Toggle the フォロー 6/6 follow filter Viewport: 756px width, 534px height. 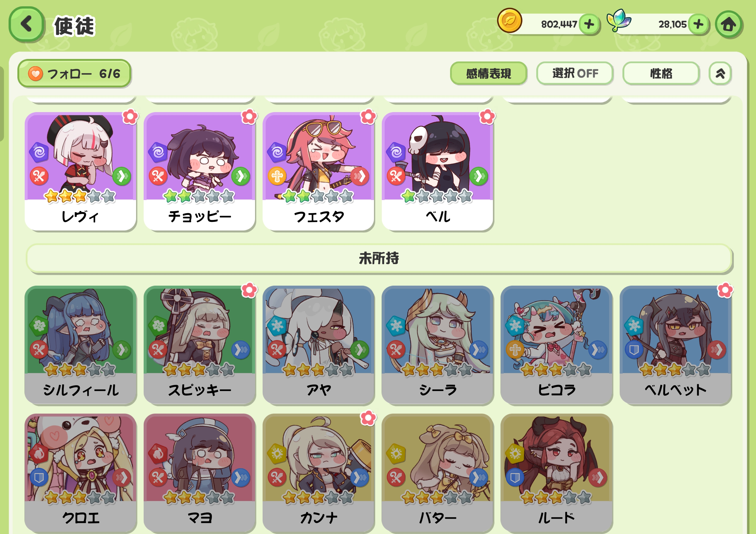(x=74, y=73)
